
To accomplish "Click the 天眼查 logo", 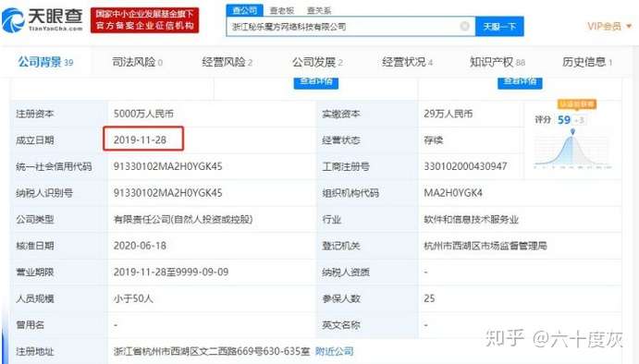I will click(43, 19).
